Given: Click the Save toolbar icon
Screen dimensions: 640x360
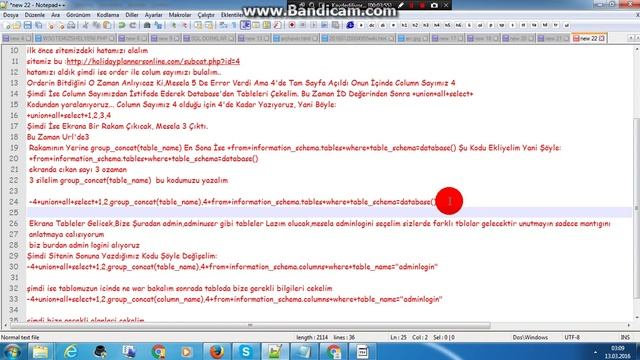Looking at the screenshot, I should [x=27, y=25].
